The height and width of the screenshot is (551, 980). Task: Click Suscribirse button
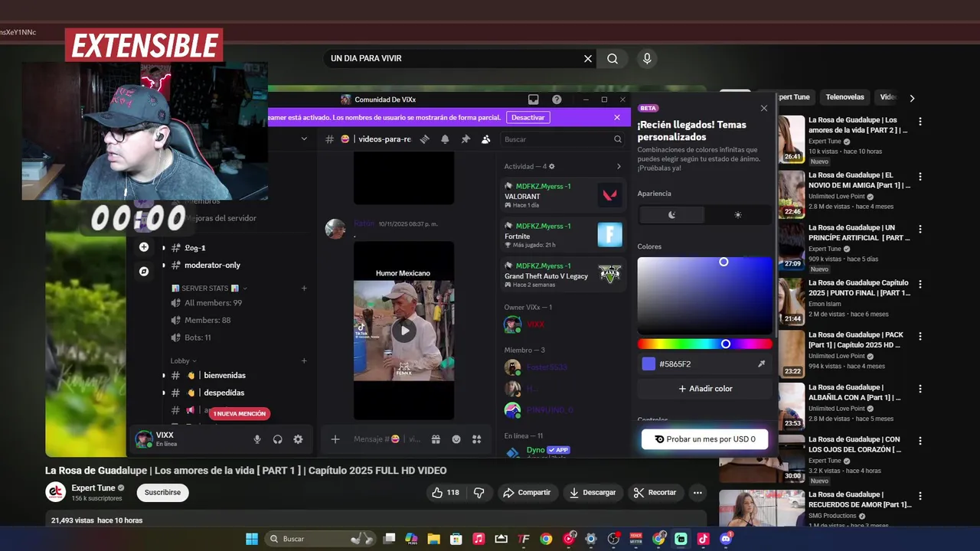(162, 493)
